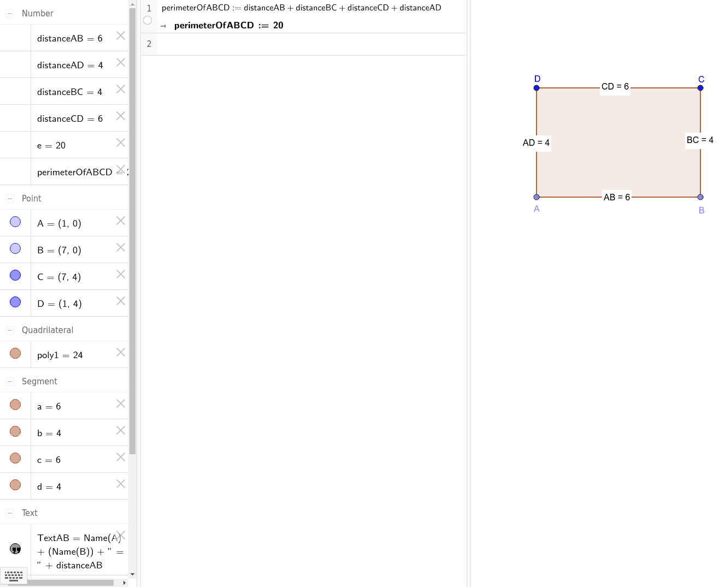
Task: Toggle visibility of point A
Action: click(15, 222)
